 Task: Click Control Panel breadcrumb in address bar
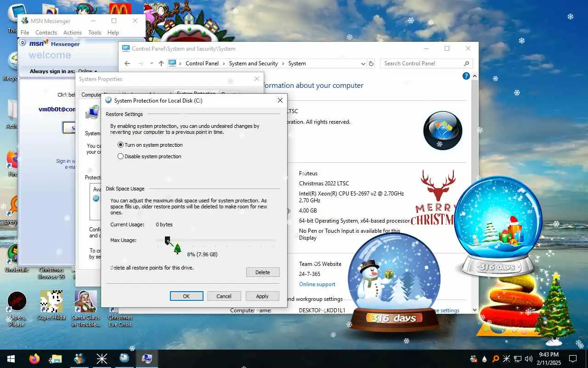[x=202, y=63]
